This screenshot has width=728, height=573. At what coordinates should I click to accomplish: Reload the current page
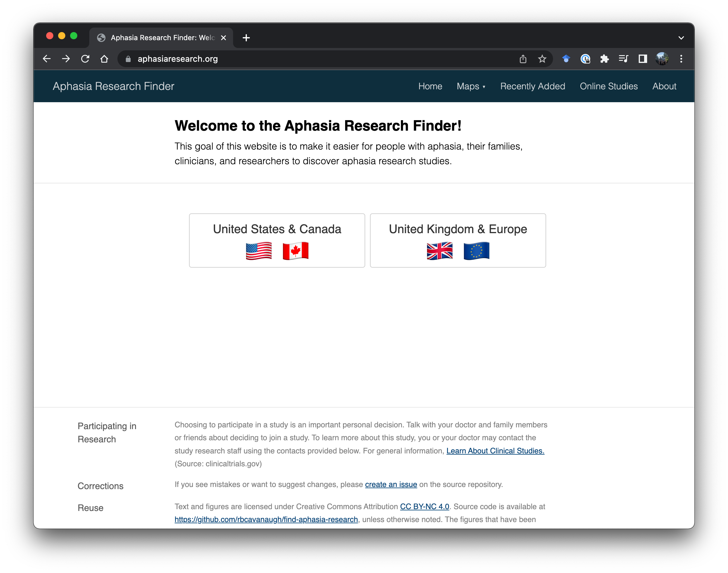click(x=85, y=59)
